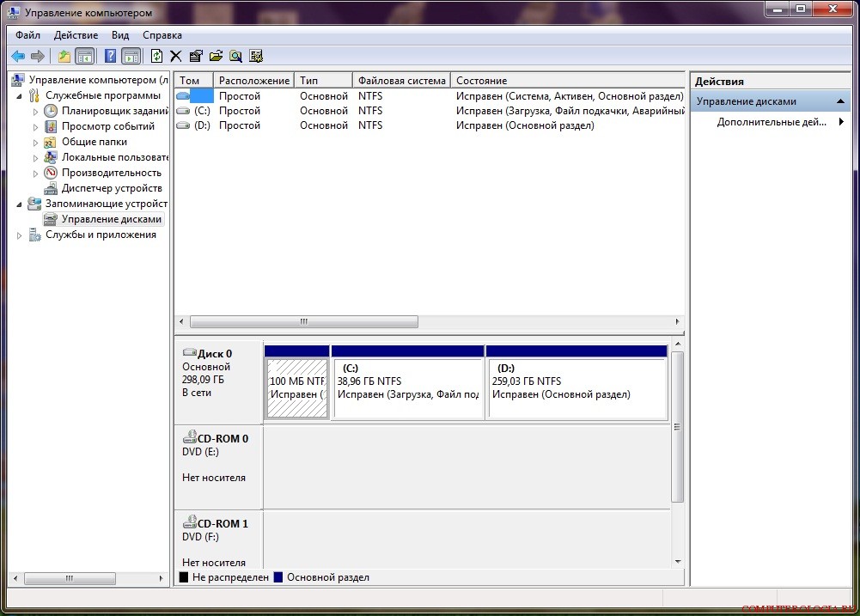Screen dimensions: 860x616
Task: Click the up one level folder icon
Action: click(64, 57)
